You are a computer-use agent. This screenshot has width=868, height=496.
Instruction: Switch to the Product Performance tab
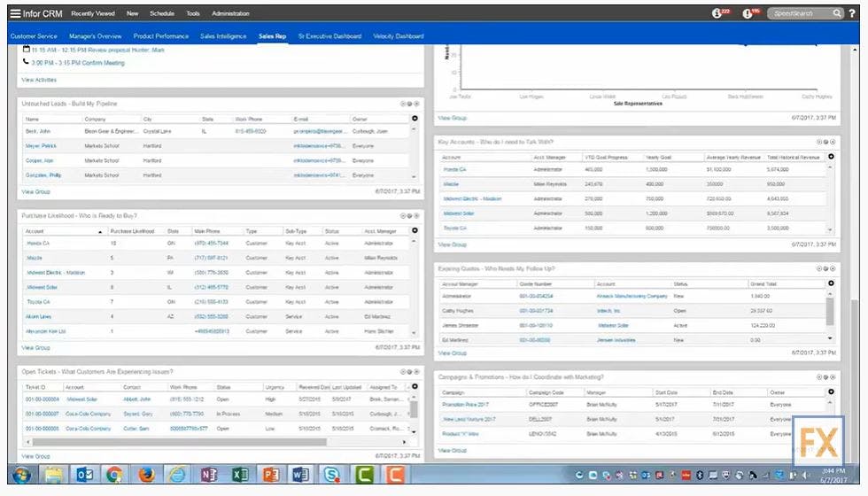coord(161,36)
